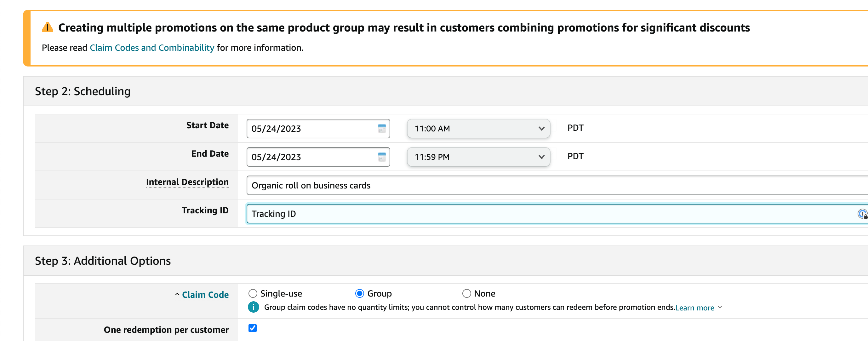Image resolution: width=868 pixels, height=341 pixels.
Task: Open the 11:00 AM start time dropdown
Action: click(x=478, y=129)
